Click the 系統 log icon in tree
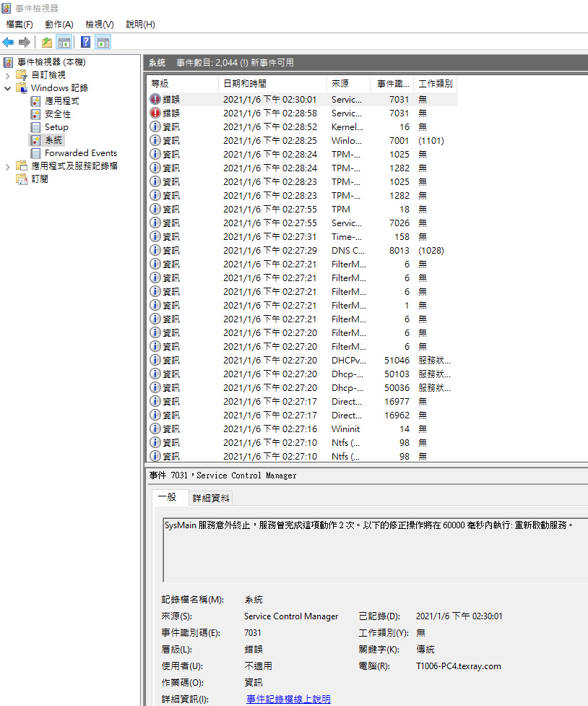 (35, 140)
